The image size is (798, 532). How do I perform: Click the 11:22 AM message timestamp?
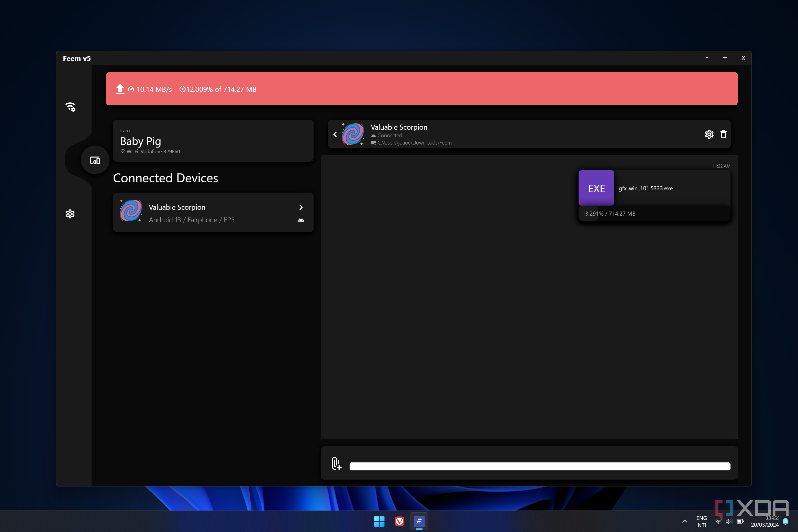point(721,166)
